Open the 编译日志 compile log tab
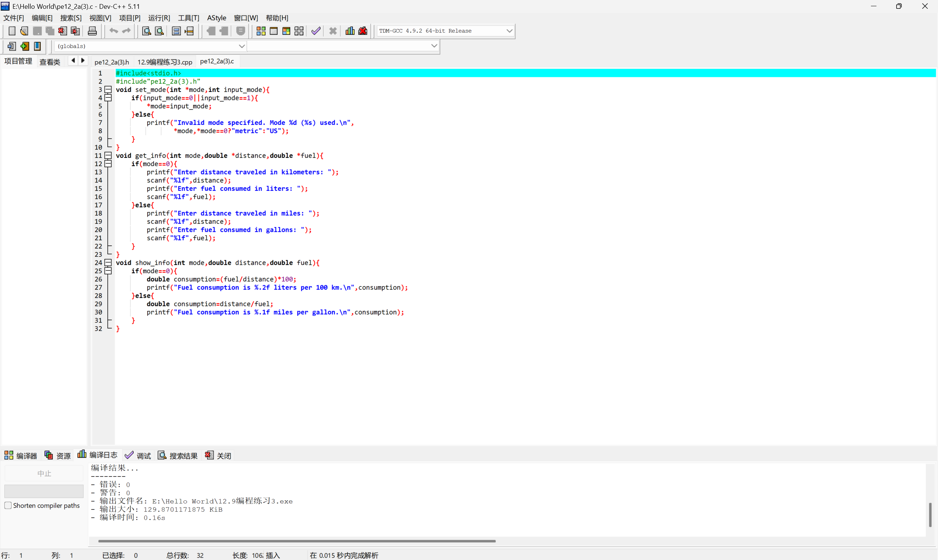The width and height of the screenshot is (938, 560). pos(97,455)
